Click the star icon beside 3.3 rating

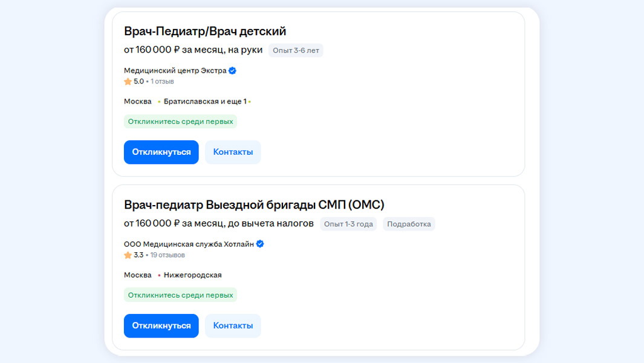[x=128, y=255]
